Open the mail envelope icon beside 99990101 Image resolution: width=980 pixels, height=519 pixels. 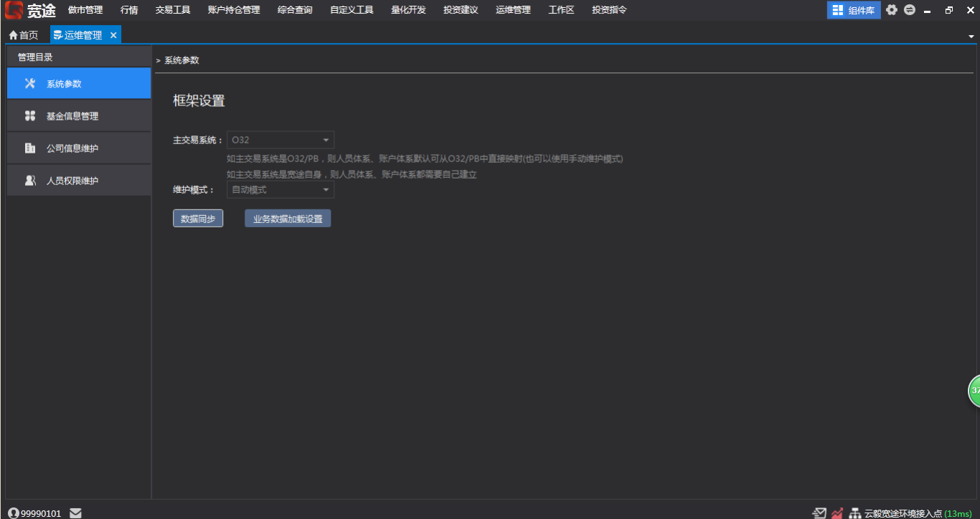point(75,513)
